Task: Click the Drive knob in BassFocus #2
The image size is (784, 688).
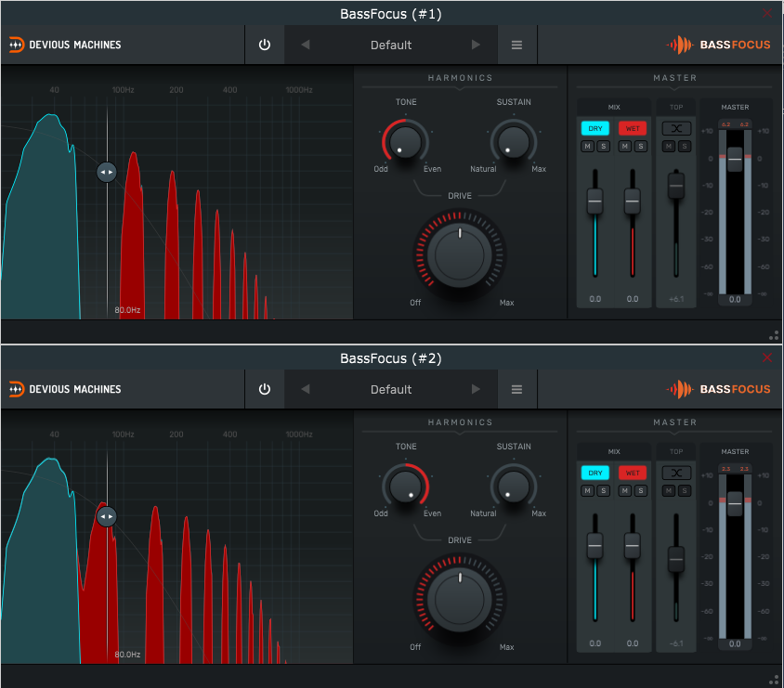Action: click(460, 599)
